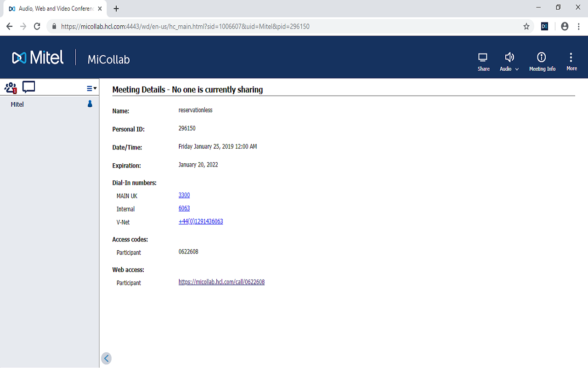Screen dimensions: 588x368
Task: Collapse the left sidebar with the arrow
Action: (x=107, y=358)
